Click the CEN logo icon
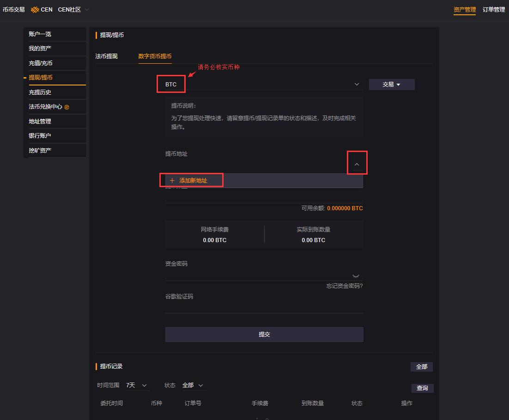509x420 pixels. tap(35, 10)
